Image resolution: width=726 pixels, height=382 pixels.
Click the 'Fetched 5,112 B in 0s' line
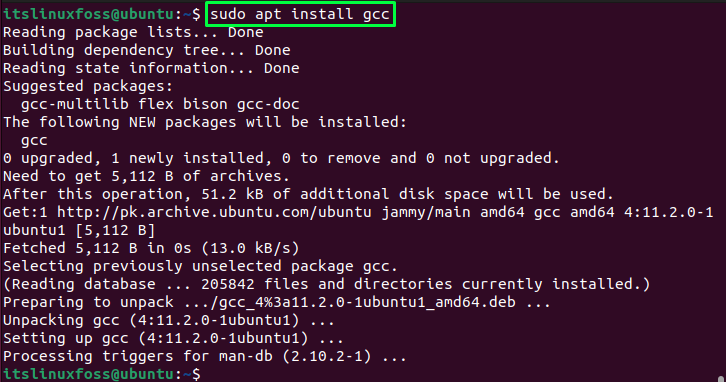pos(151,249)
